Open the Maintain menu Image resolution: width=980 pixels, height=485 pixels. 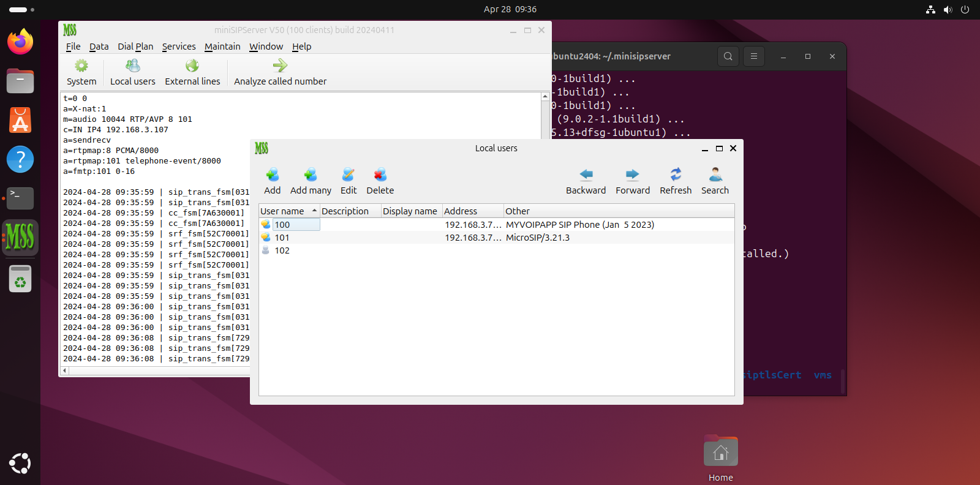point(222,47)
